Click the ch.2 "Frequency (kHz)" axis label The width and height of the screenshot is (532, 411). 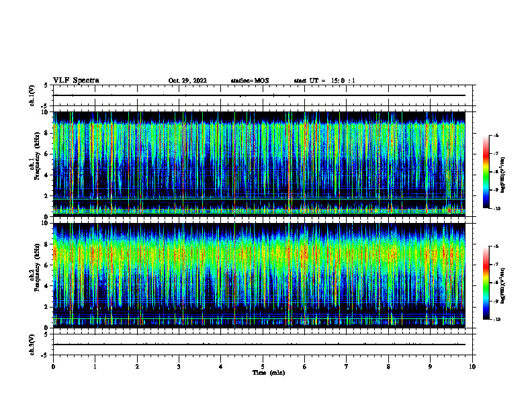point(37,268)
